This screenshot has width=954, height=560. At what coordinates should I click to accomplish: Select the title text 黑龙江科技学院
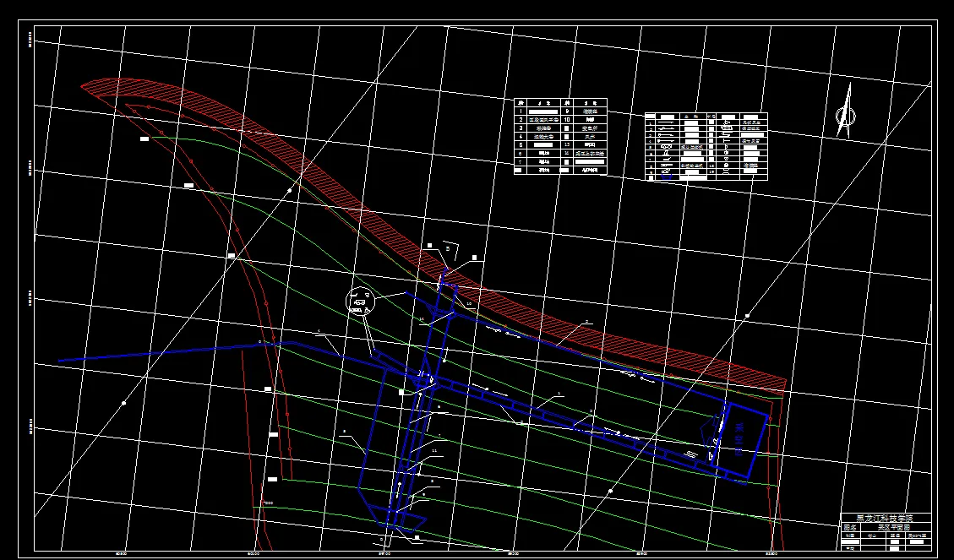coord(886,519)
